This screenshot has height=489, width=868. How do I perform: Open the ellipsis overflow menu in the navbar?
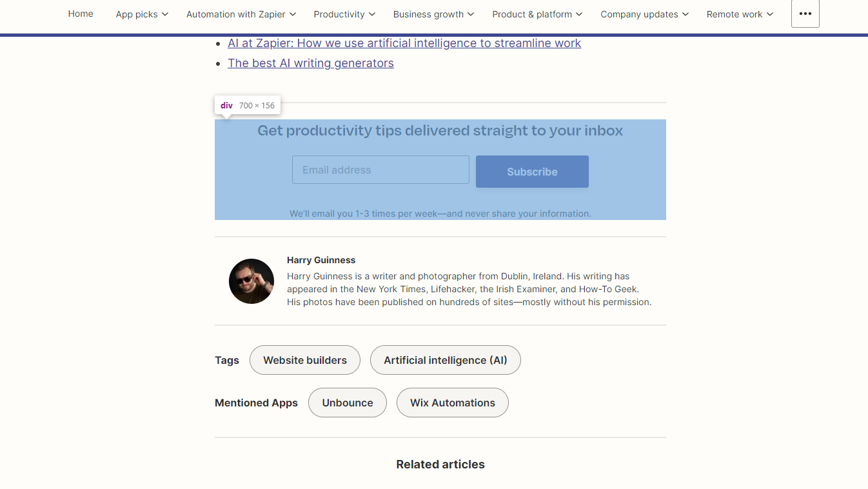805,13
